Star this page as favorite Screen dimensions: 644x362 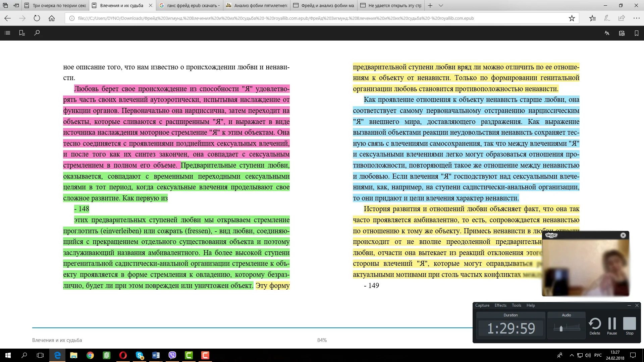572,18
